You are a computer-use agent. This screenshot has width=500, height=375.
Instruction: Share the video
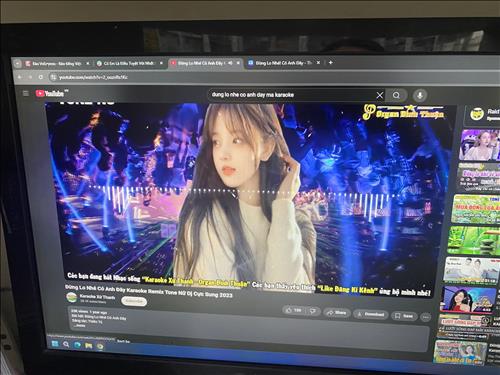[x=337, y=313]
